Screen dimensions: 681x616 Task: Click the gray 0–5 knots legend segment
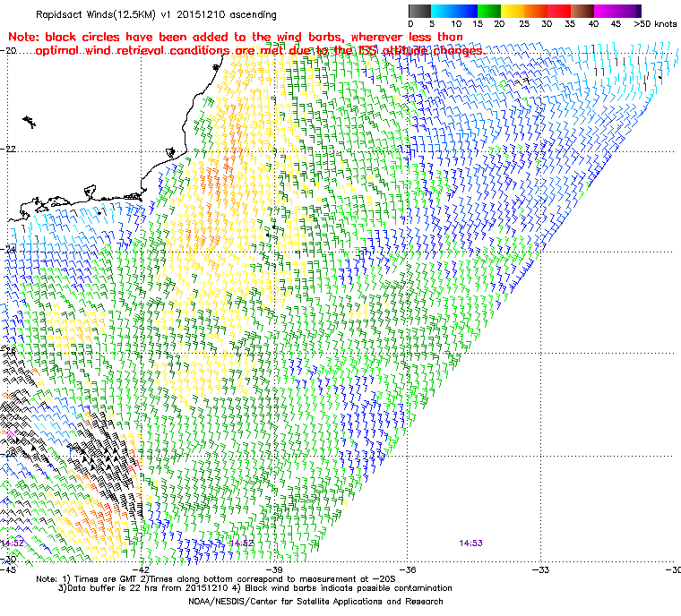click(x=419, y=11)
